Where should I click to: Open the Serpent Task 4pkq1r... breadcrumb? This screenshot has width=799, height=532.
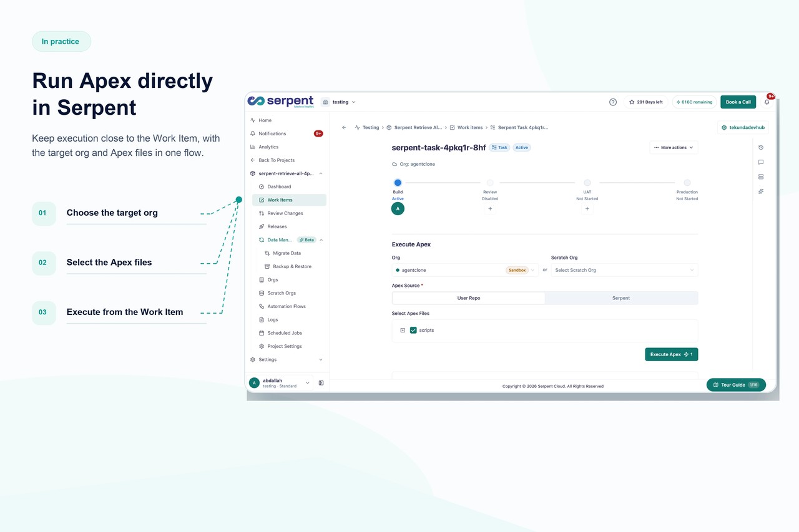519,127
